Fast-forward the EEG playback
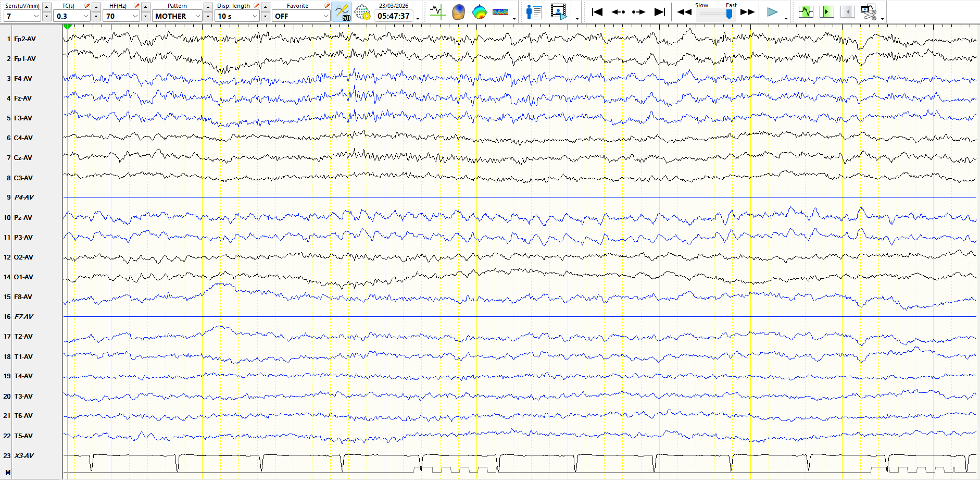The height and width of the screenshot is (482, 980). click(x=748, y=12)
